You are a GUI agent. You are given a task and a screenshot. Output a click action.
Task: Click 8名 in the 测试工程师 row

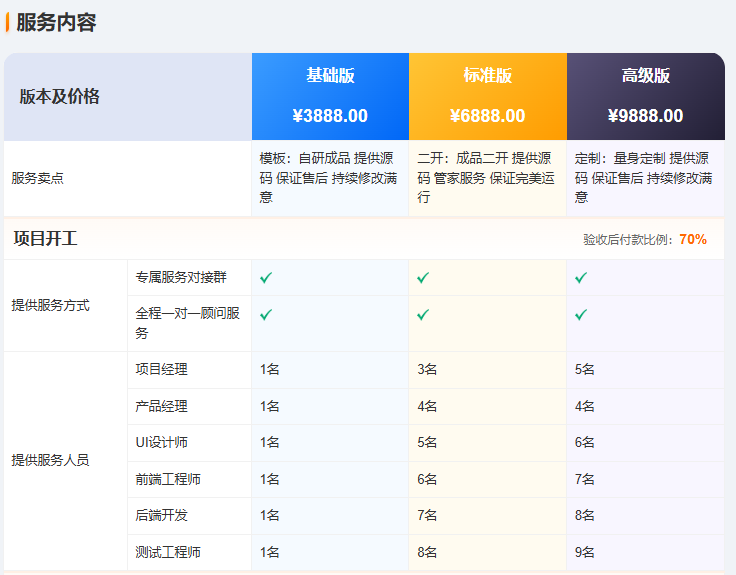click(x=427, y=552)
